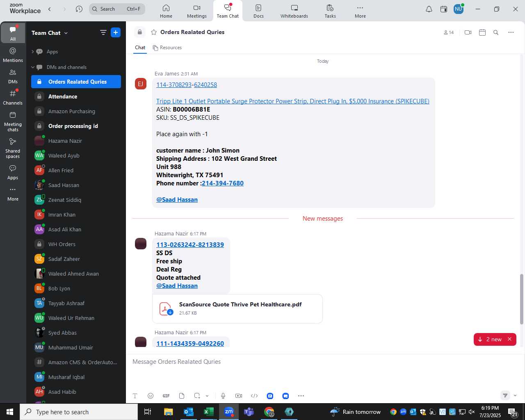Open chat with Waleed Ayub

pyautogui.click(x=76, y=155)
